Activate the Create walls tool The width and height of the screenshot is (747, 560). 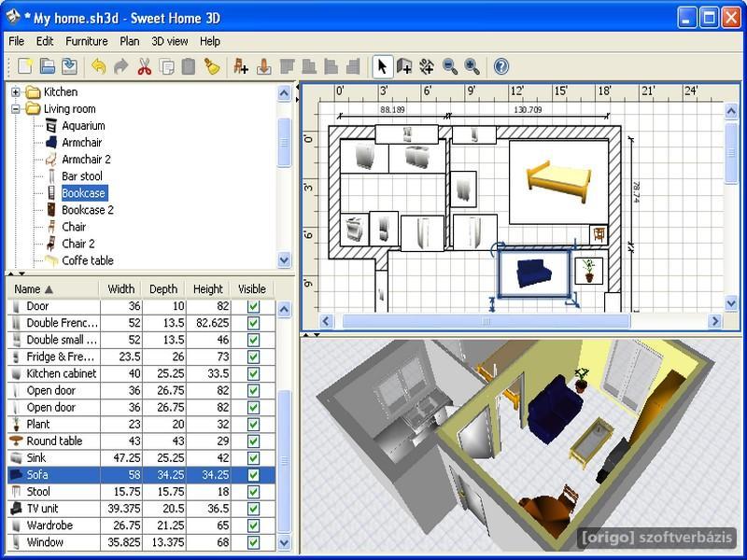point(404,66)
